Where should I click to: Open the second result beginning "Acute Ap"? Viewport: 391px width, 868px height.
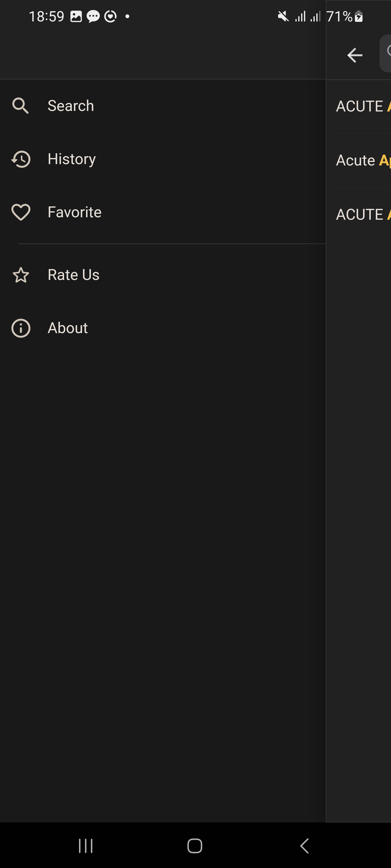click(x=363, y=160)
